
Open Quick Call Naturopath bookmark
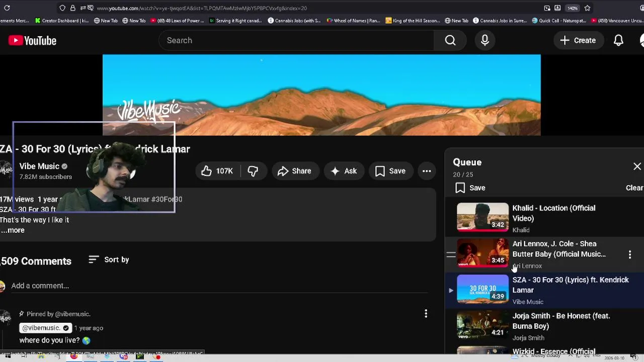(559, 21)
